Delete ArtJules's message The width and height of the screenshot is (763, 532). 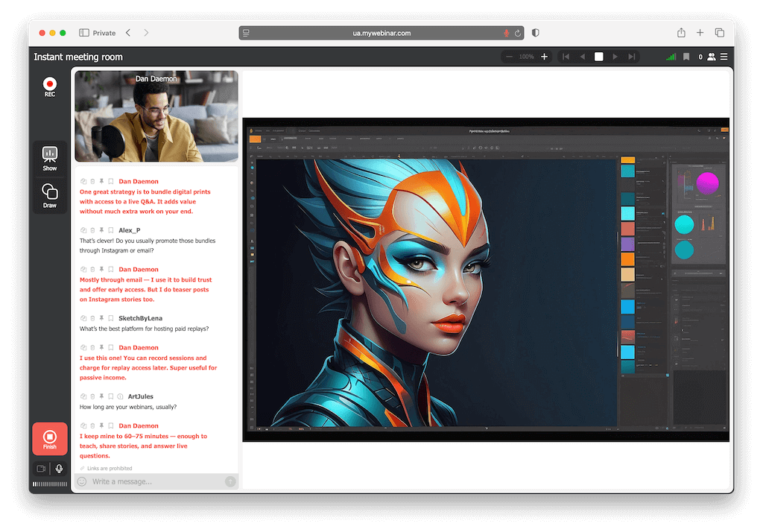[92, 396]
